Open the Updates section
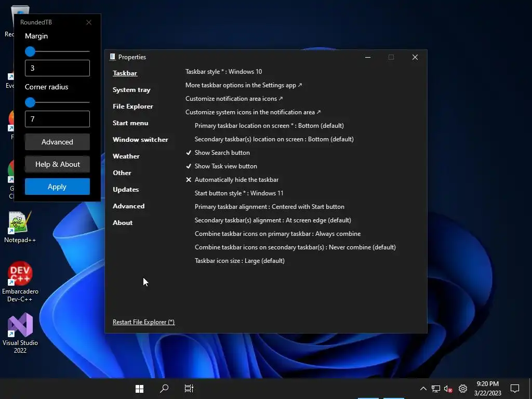The width and height of the screenshot is (532, 399). point(126,189)
